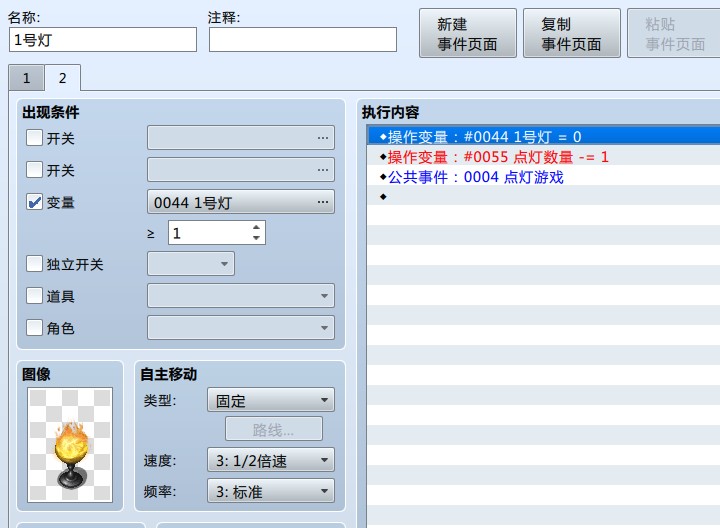
Task: Open the flame lamp event image
Action: click(x=70, y=445)
